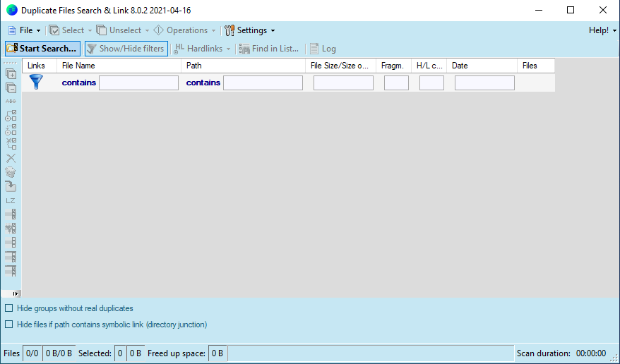The width and height of the screenshot is (620, 364).
Task: Click the blue funnel filter icon
Action: point(36,82)
